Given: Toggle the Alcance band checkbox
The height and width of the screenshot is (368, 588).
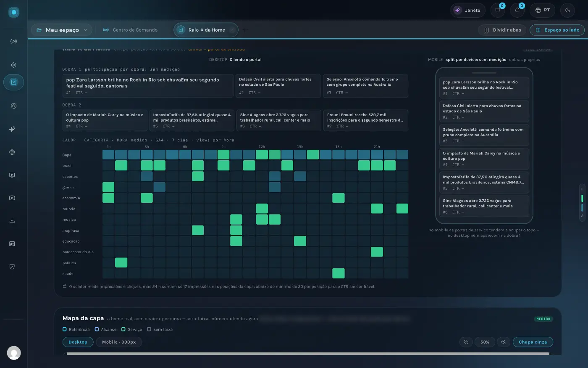Looking at the screenshot, I should tap(97, 329).
